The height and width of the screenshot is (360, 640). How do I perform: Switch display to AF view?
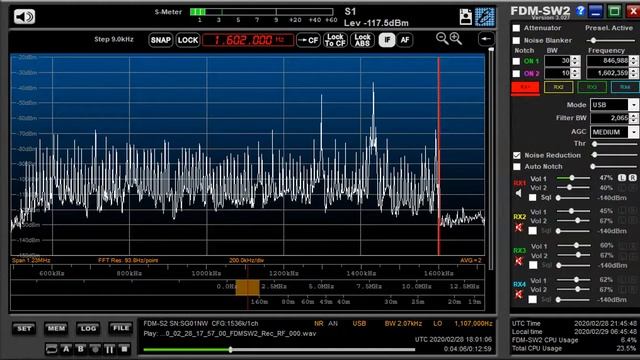pyautogui.click(x=404, y=40)
